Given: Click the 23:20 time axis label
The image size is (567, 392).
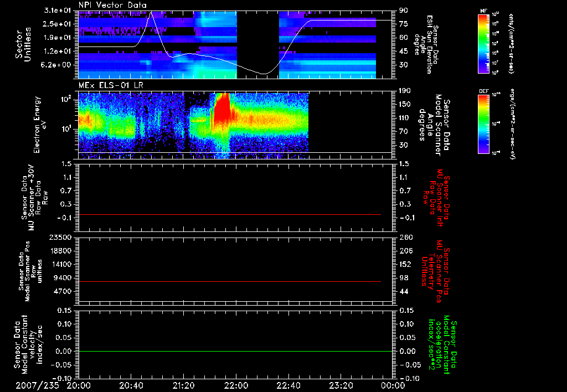Looking at the screenshot, I should (341, 385).
